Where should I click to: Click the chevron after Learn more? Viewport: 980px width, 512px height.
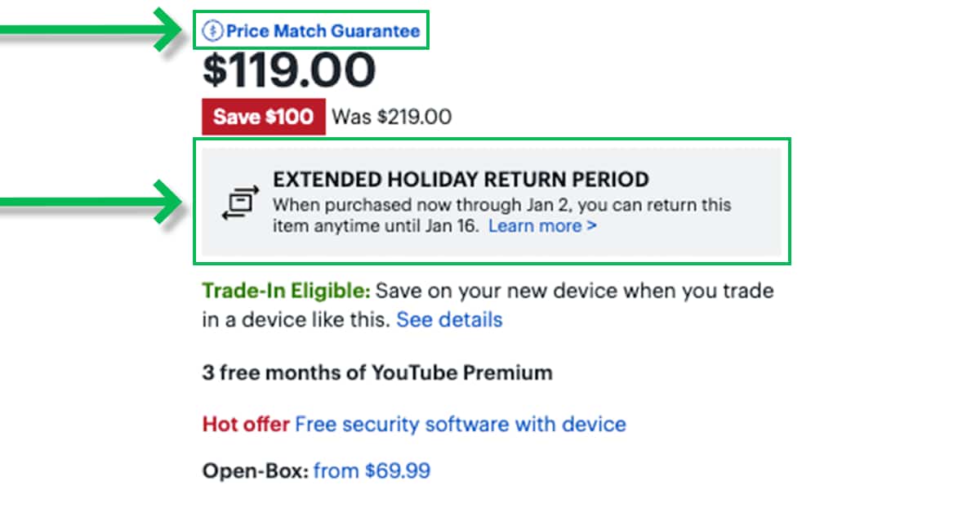point(592,226)
